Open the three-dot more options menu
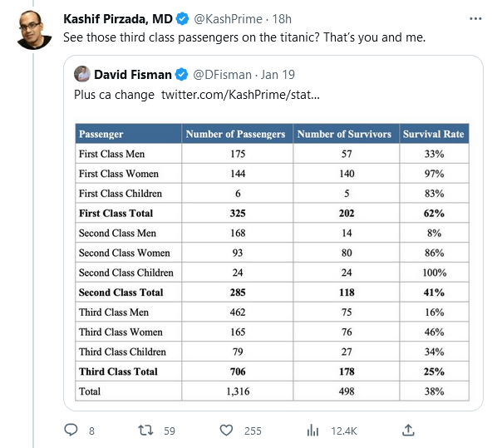Image resolution: width=497 pixels, height=448 pixels. point(475,19)
